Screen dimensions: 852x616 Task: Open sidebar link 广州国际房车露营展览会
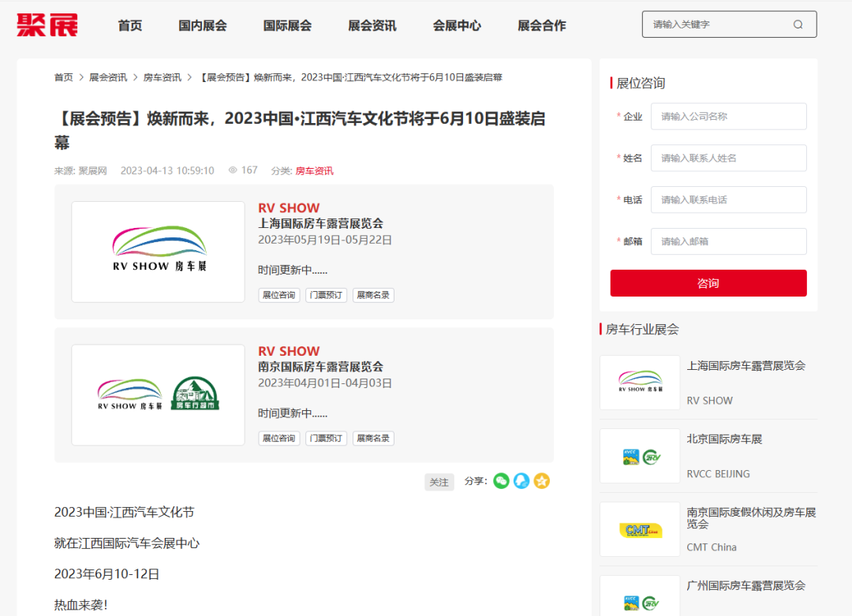pos(746,585)
